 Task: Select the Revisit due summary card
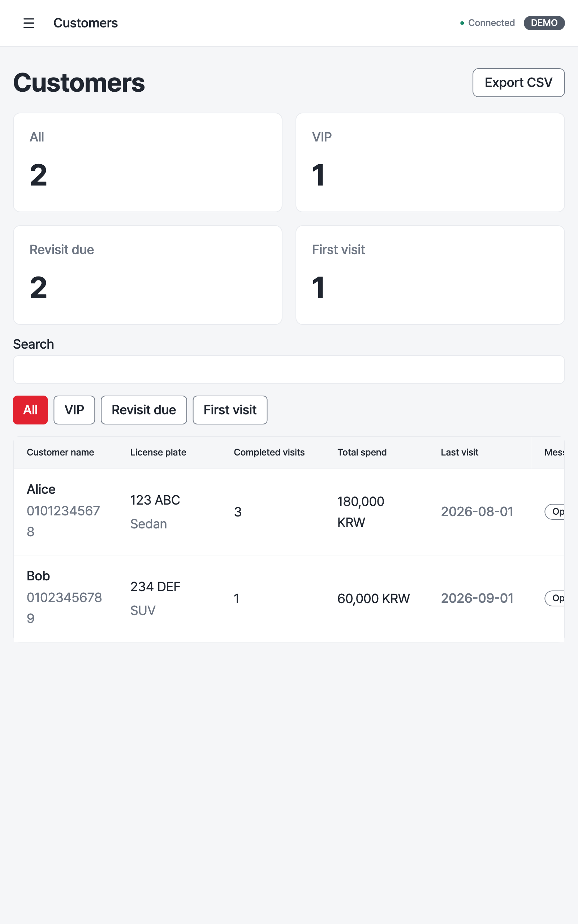click(x=147, y=275)
